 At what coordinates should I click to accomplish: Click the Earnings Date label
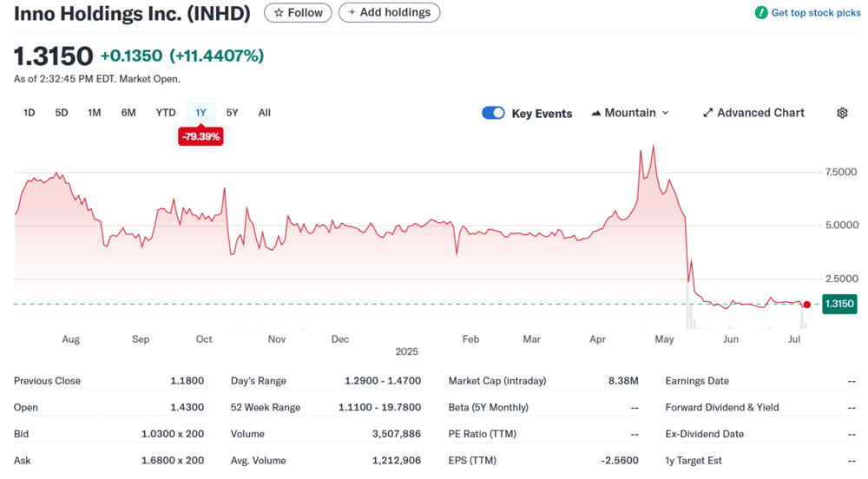coord(697,381)
